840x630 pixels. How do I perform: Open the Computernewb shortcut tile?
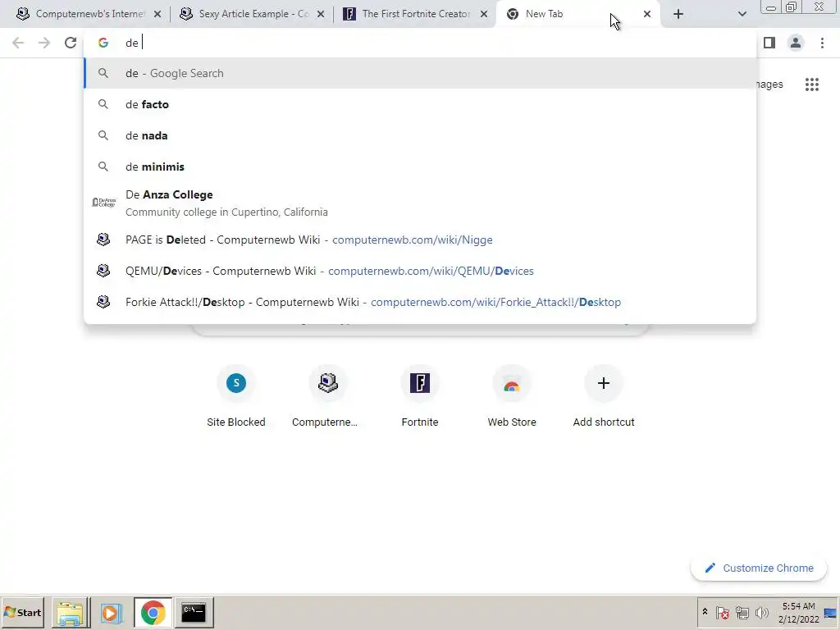[328, 396]
